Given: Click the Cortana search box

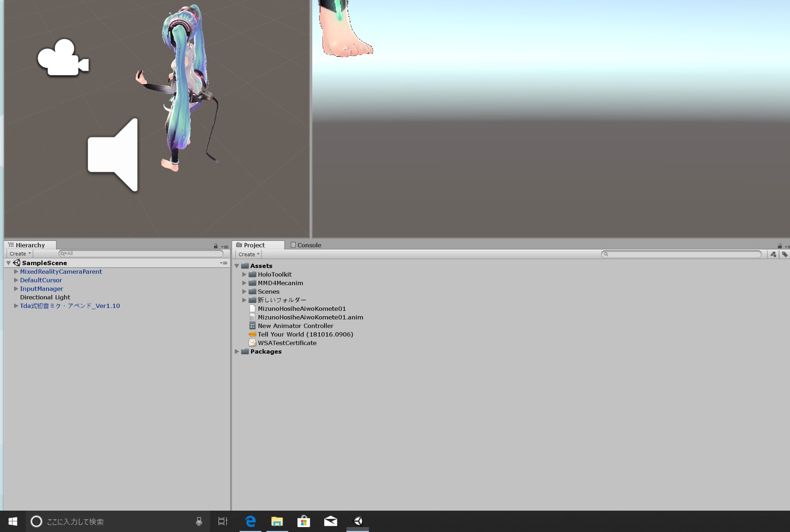Looking at the screenshot, I should click(x=118, y=521).
